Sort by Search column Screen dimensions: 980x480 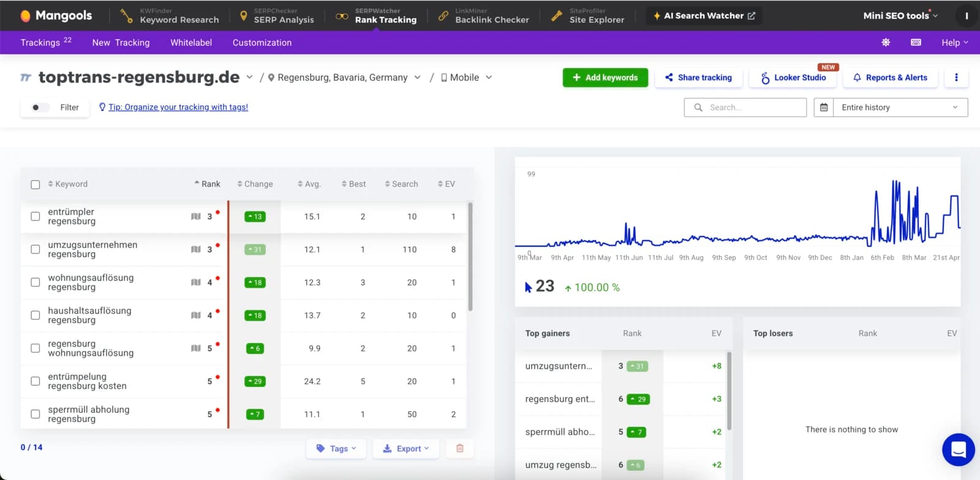[402, 184]
